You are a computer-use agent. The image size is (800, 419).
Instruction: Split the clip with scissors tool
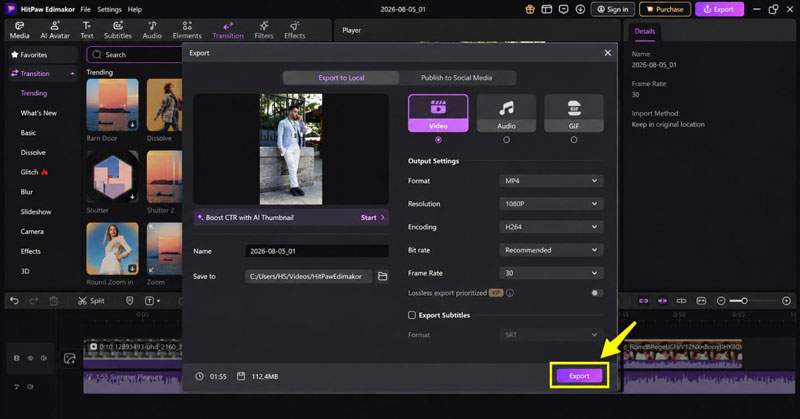(91, 301)
